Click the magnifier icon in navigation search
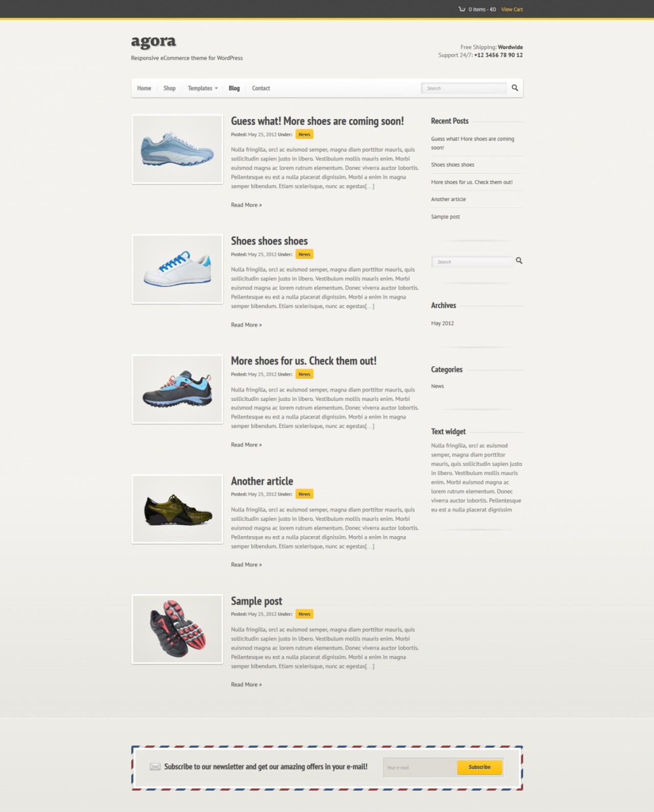Viewport: 654px width, 812px height. [515, 88]
